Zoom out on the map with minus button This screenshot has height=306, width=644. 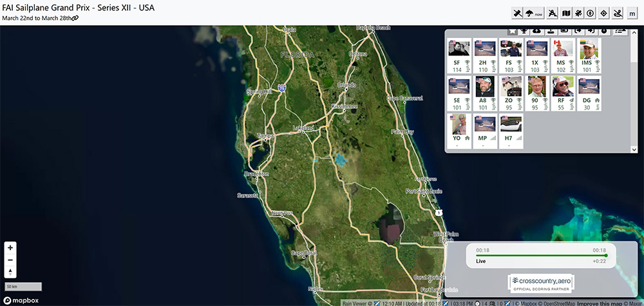point(10,260)
